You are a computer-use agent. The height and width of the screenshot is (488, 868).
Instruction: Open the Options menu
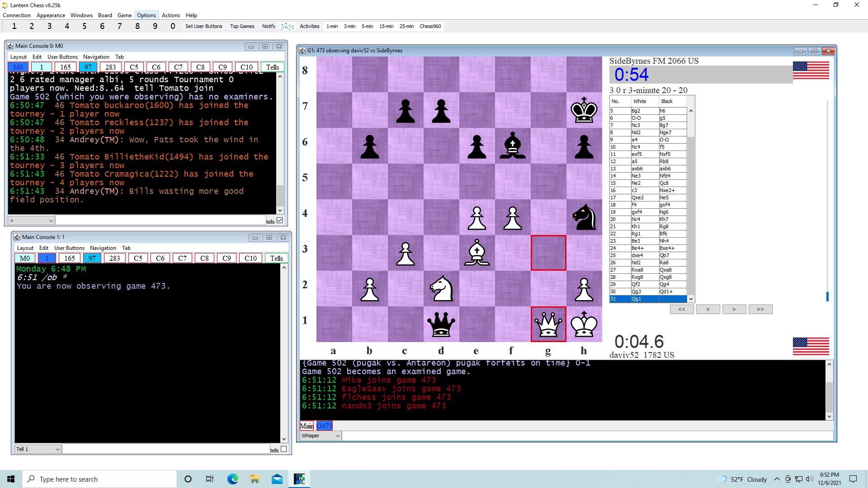tap(146, 15)
